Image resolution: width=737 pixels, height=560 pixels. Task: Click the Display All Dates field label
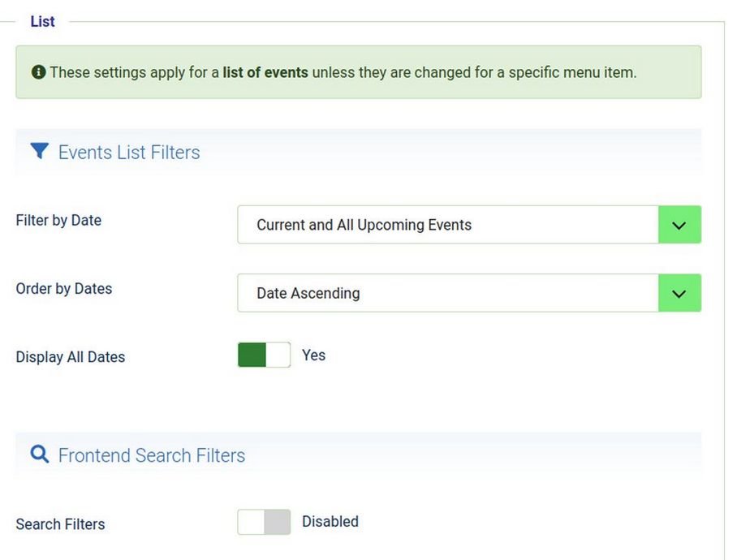(x=71, y=357)
